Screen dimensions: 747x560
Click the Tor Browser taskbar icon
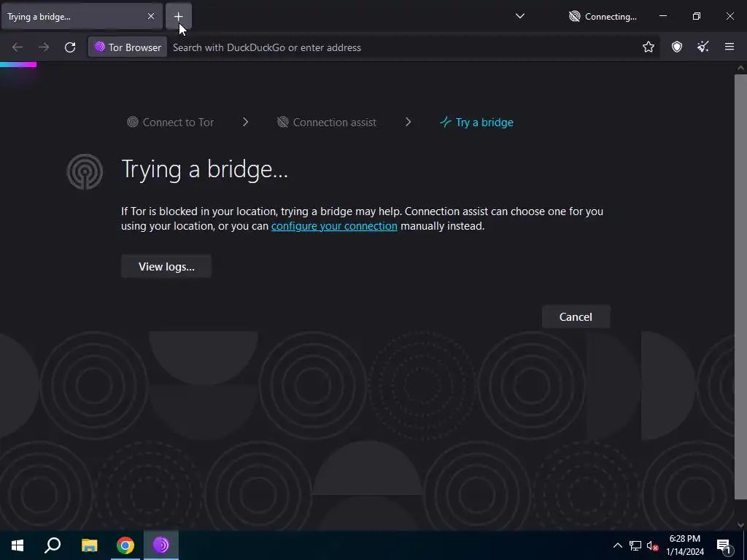click(x=161, y=545)
